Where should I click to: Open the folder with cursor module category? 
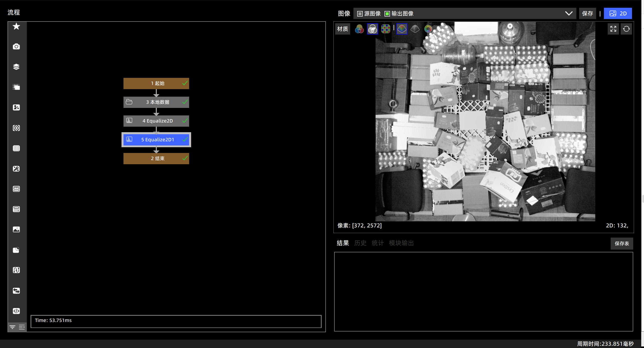click(x=16, y=250)
